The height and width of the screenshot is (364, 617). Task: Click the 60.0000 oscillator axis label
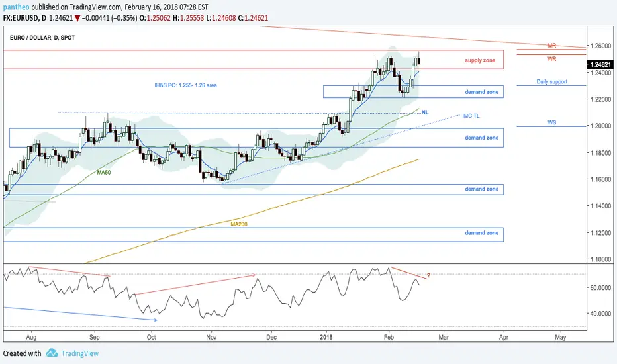click(x=600, y=288)
